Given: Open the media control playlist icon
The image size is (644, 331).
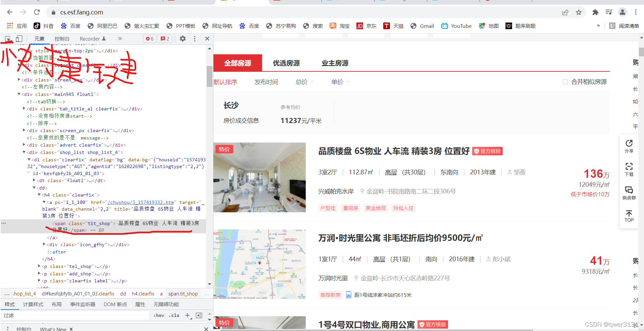Looking at the screenshot, I should tap(609, 12).
